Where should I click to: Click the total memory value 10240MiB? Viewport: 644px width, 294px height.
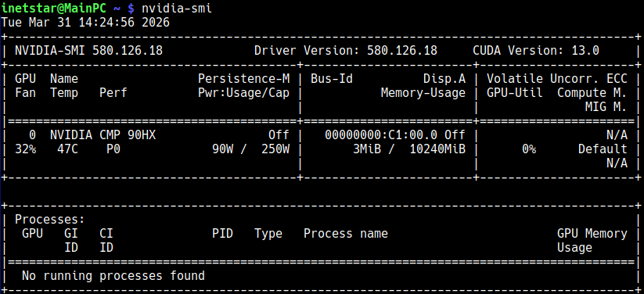click(437, 149)
